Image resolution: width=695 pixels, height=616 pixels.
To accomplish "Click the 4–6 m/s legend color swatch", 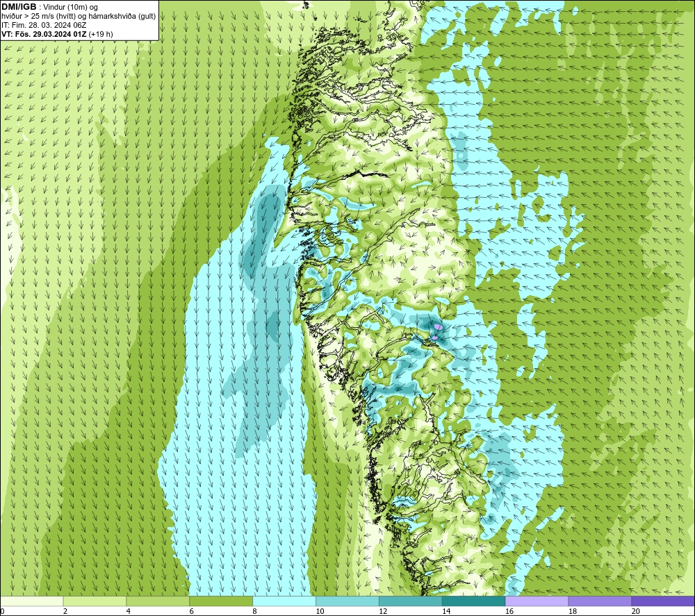I will click(x=158, y=601).
